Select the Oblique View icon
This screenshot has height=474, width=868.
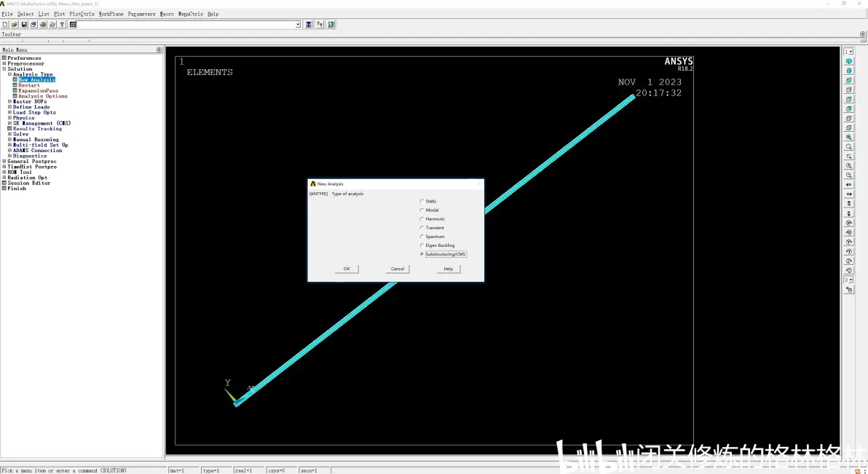coord(848,71)
